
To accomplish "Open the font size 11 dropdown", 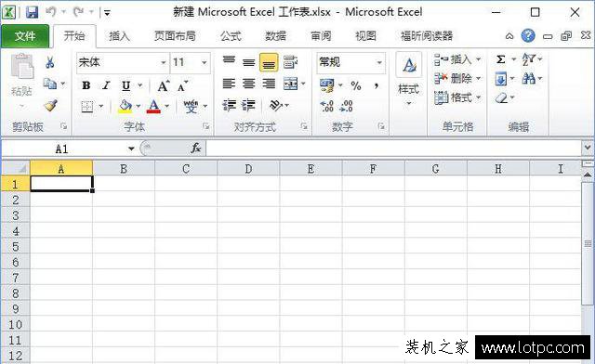I will point(205,62).
